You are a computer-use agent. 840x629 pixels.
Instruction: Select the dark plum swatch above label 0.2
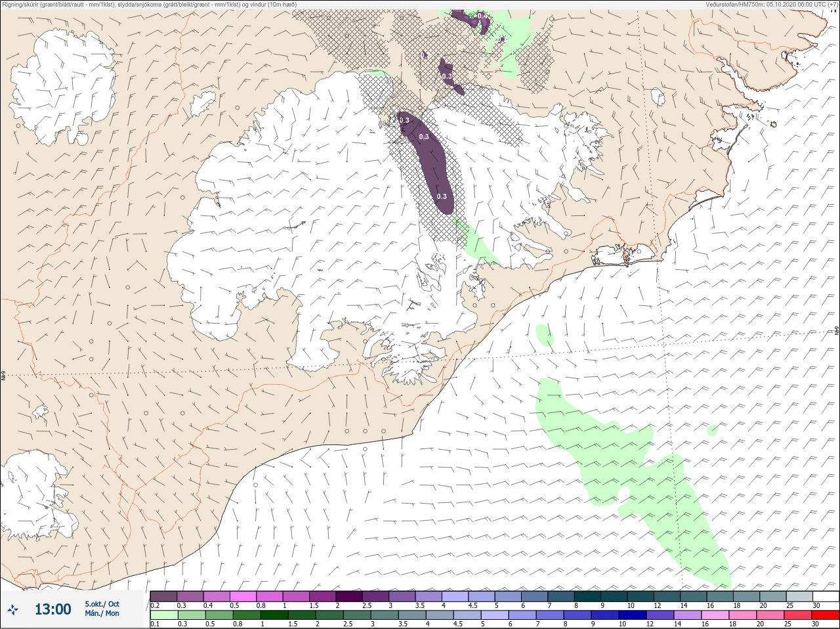coord(163,596)
